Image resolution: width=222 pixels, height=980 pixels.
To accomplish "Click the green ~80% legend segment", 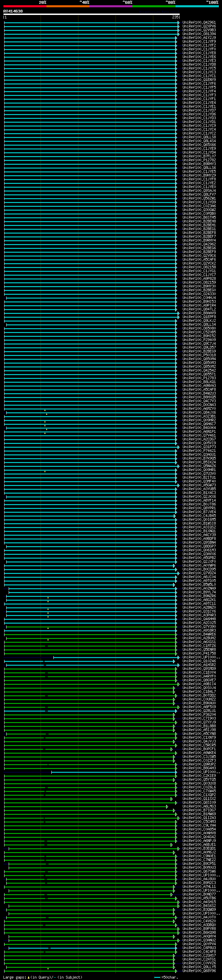I will [154, 6].
